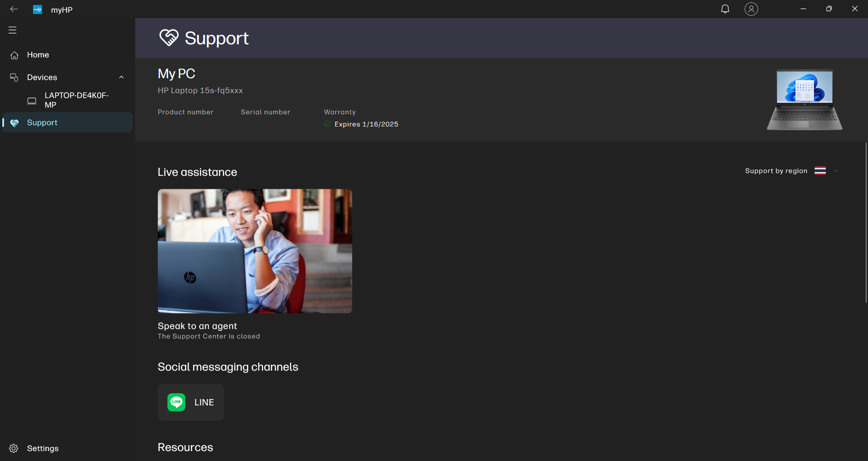Open the Support by region dropdown arrow
Viewport: 868px width, 461px height.
836,171
